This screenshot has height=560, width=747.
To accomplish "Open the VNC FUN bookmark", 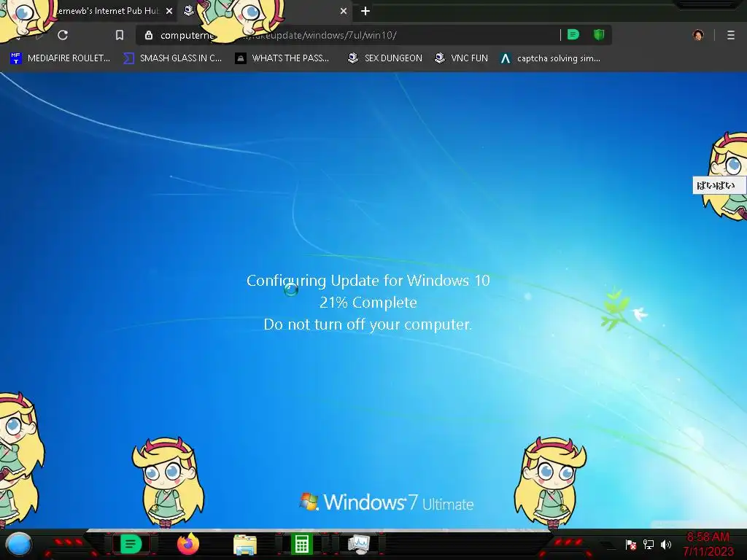I will [461, 58].
